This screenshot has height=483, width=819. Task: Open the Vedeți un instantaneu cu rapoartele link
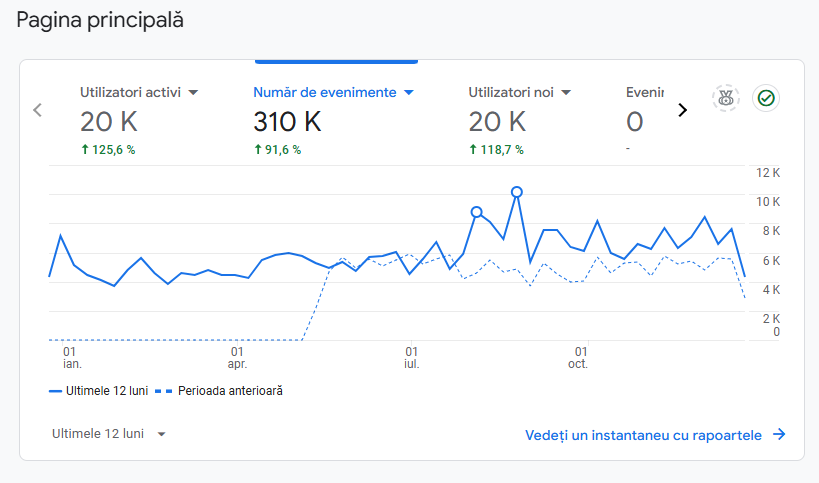point(643,435)
